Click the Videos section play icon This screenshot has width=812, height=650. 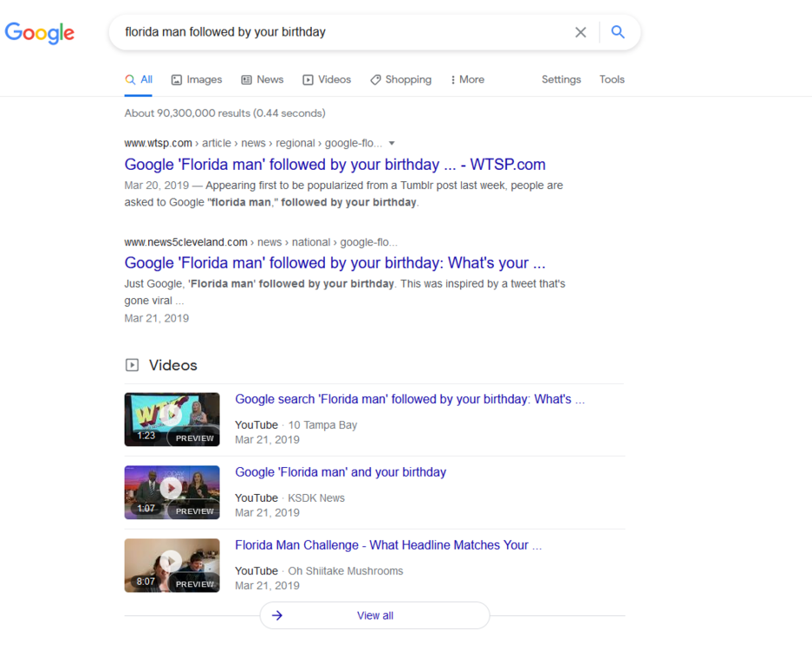point(132,365)
